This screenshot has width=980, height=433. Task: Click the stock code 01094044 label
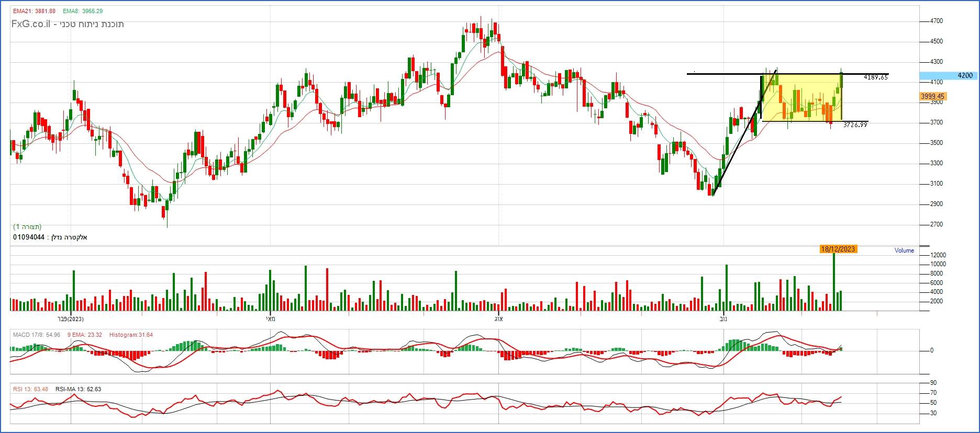pyautogui.click(x=29, y=237)
